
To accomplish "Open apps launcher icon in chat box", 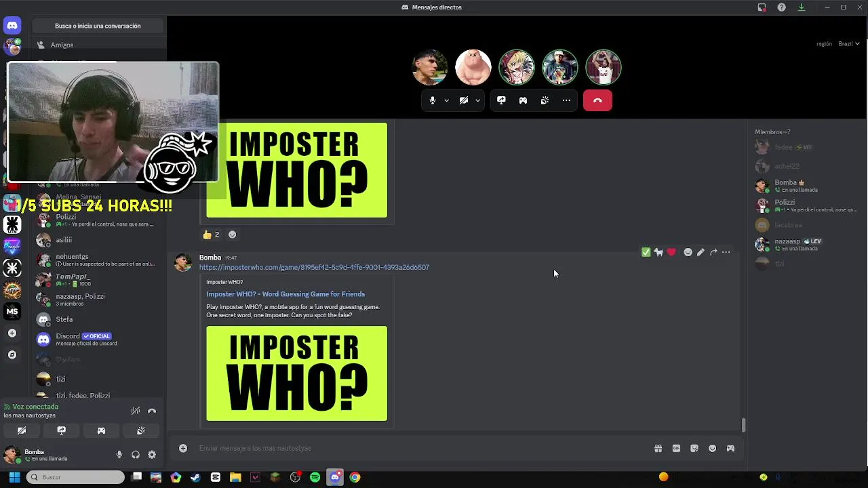I will [x=730, y=448].
